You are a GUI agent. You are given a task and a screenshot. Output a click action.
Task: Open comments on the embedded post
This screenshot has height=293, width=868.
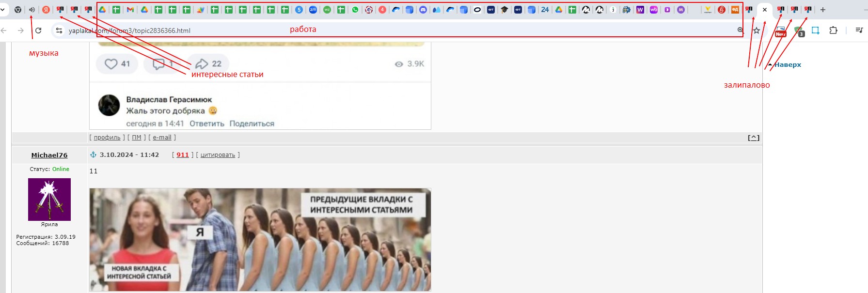coord(163,64)
